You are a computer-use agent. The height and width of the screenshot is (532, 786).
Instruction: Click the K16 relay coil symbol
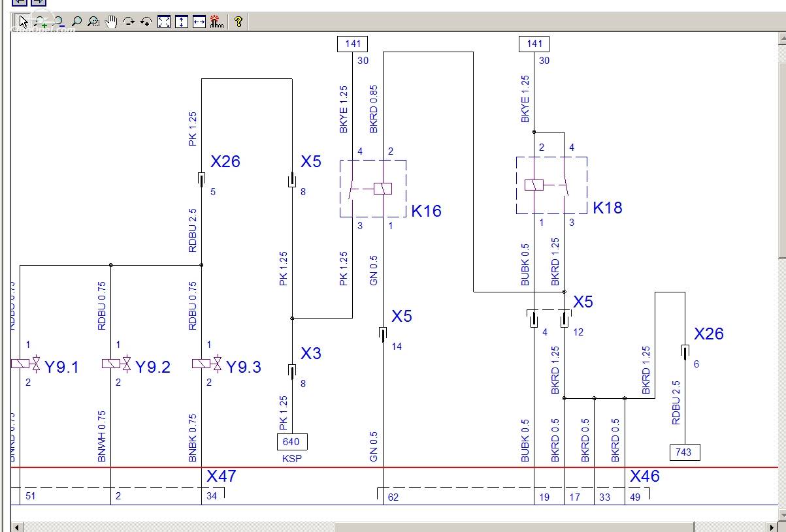tap(382, 189)
